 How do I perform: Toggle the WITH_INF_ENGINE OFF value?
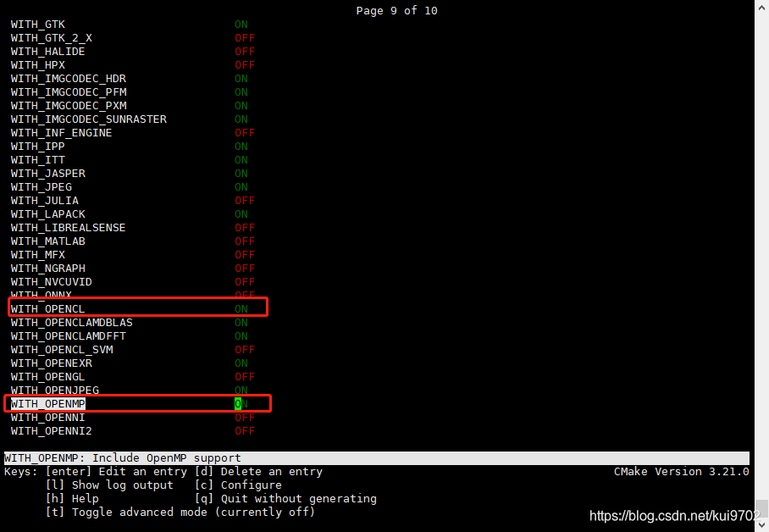[245, 133]
